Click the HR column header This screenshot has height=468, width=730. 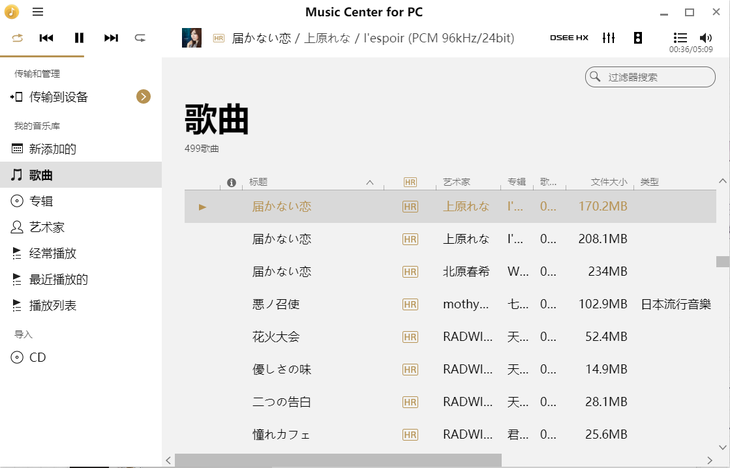(410, 183)
